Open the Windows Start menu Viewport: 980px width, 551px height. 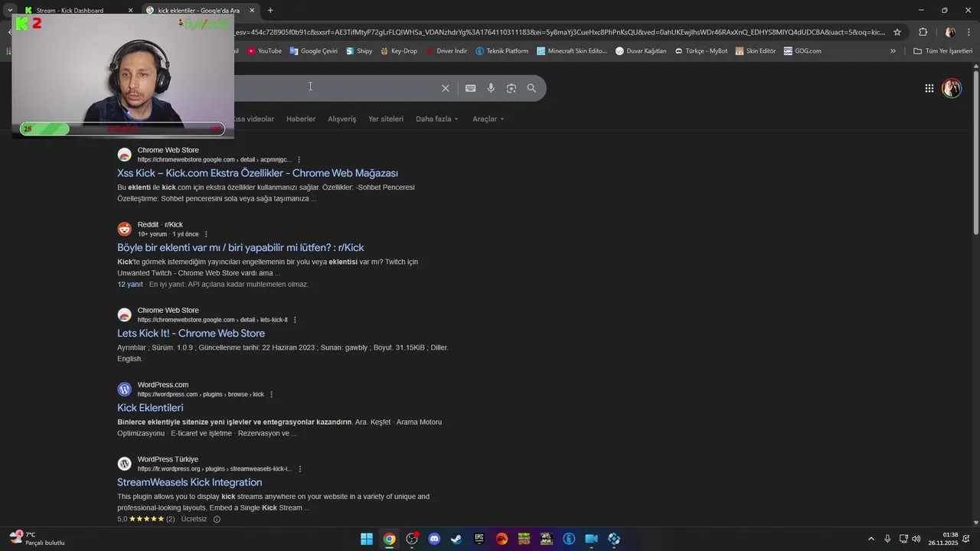pos(367,539)
